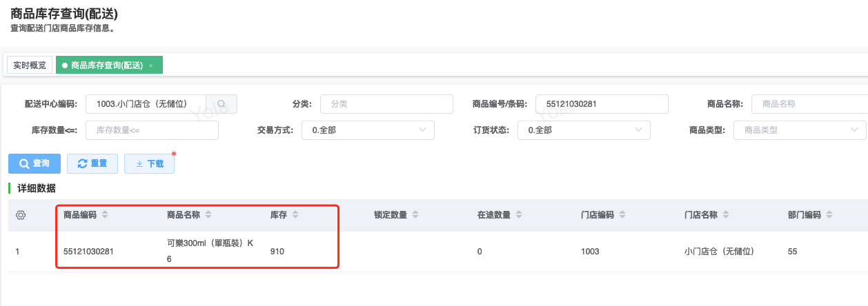The height and width of the screenshot is (306, 868).
Task: Open the 商品类型 dropdown
Action: (x=800, y=130)
